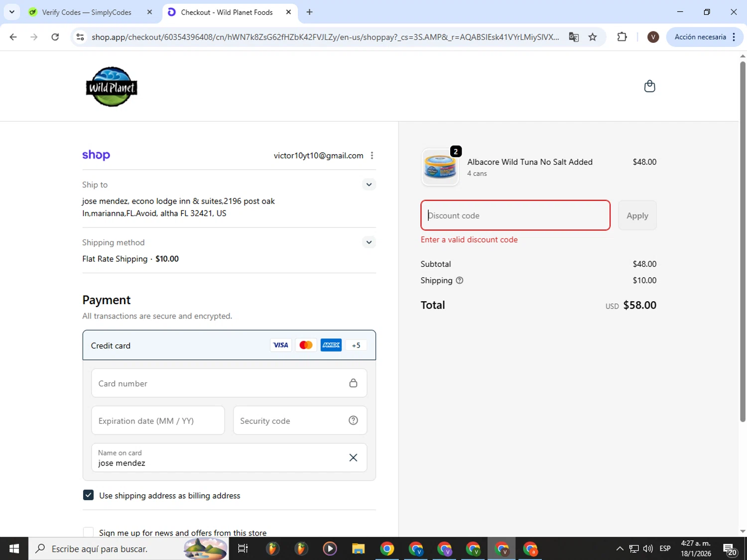This screenshot has height=560, width=747.
Task: Select the Checkout - Wild Planet Foods tab
Action: [x=227, y=12]
